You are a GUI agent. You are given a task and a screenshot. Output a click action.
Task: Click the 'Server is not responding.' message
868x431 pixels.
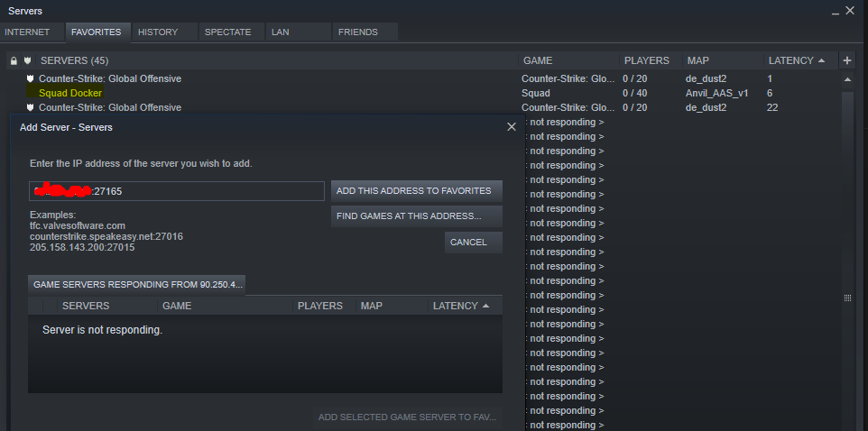point(103,330)
